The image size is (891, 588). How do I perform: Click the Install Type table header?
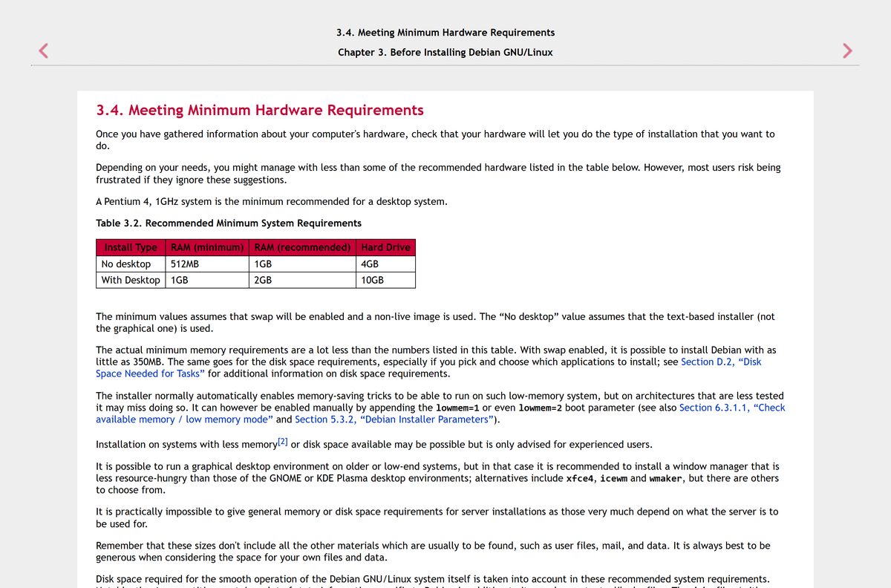coord(131,247)
